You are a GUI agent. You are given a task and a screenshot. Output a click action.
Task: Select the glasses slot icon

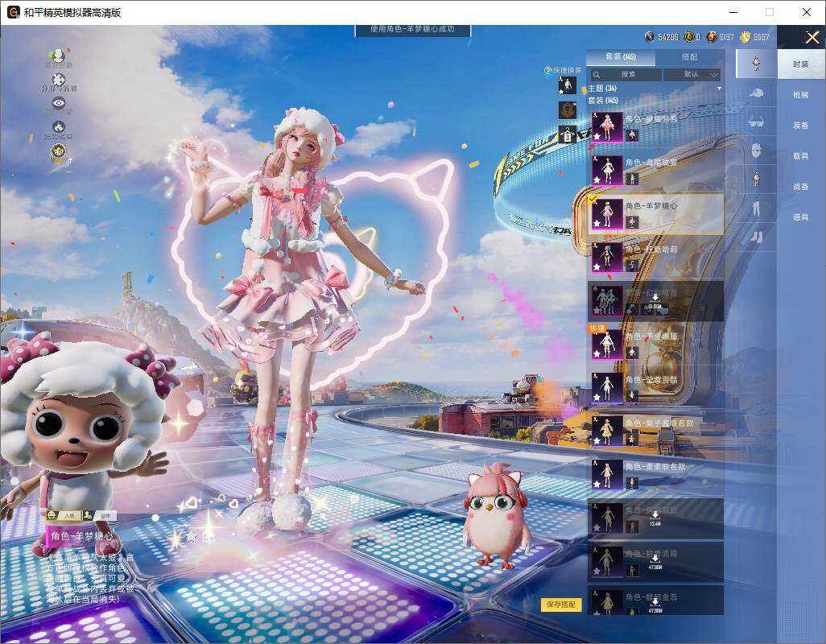click(x=756, y=122)
